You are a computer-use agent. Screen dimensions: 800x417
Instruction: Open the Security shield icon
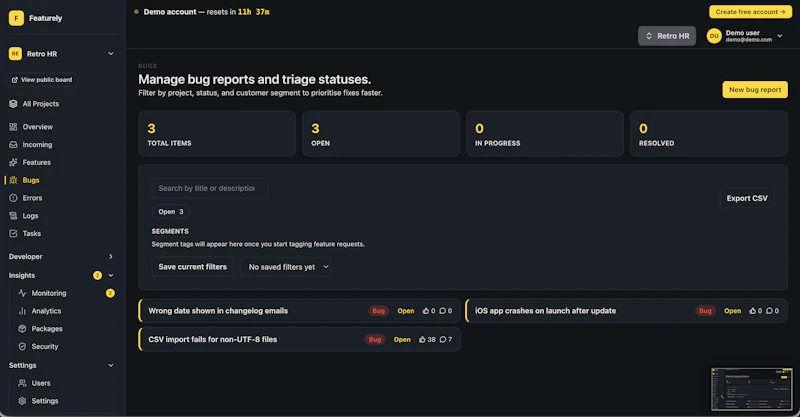[x=22, y=347]
